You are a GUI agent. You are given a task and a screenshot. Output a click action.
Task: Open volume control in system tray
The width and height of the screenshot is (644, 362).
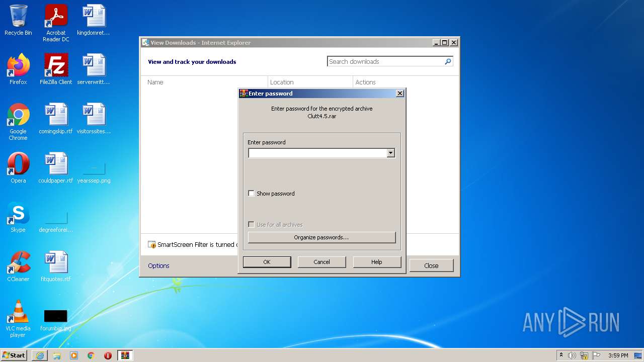(572, 355)
